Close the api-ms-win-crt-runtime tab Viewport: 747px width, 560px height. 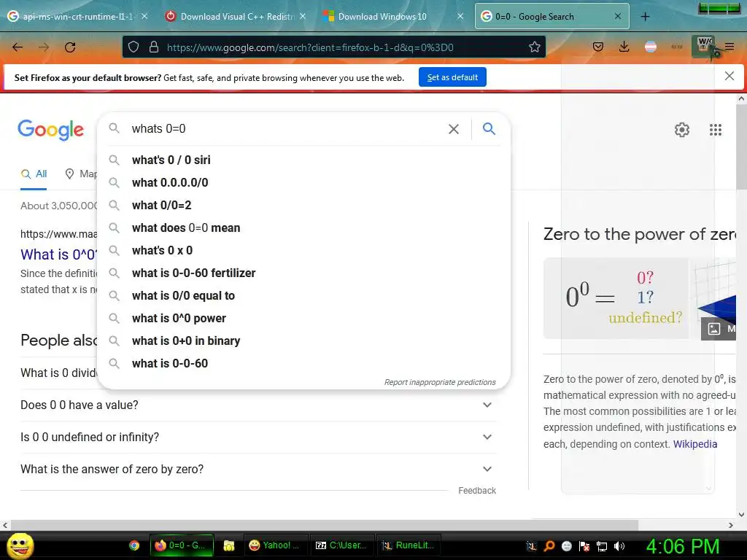[x=144, y=16]
